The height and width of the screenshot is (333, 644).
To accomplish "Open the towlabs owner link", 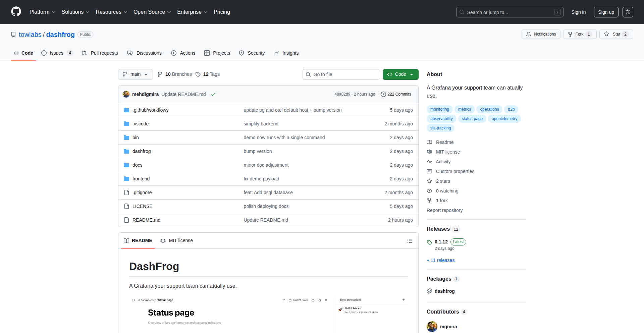I will pyautogui.click(x=30, y=35).
